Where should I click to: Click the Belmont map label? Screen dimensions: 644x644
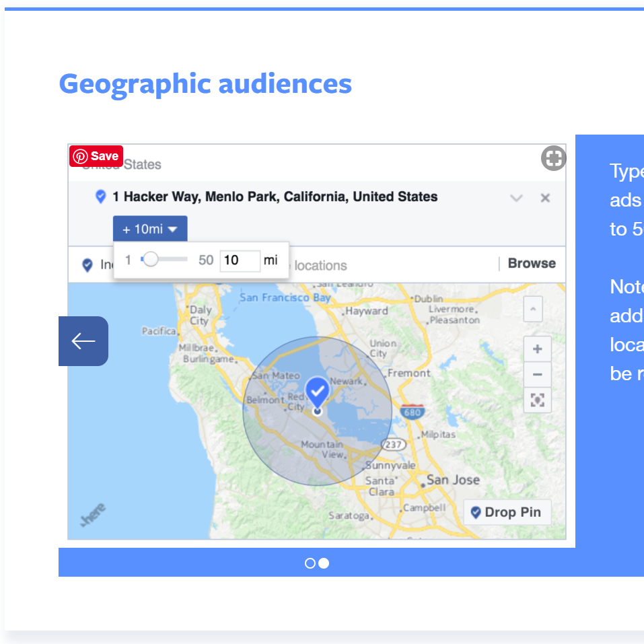(265, 400)
